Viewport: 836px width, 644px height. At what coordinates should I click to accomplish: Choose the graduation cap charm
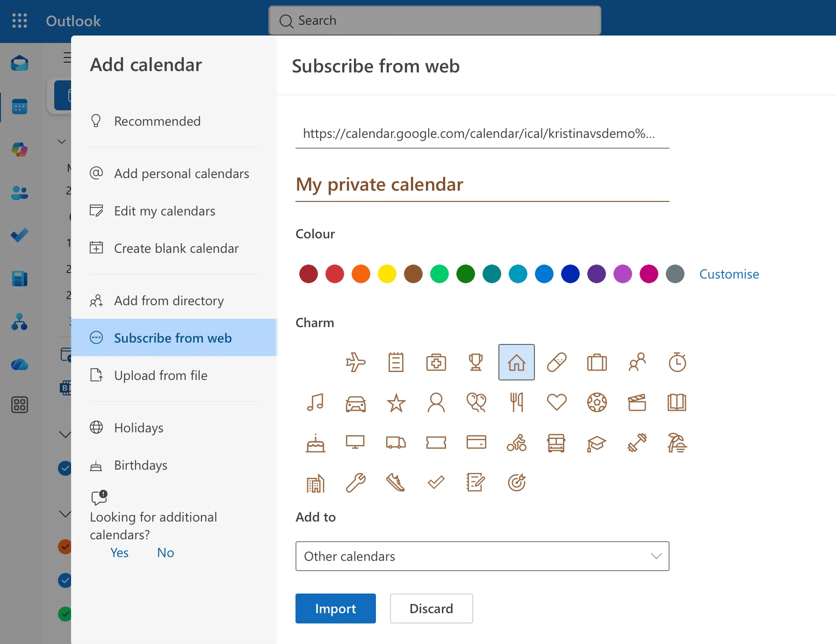[597, 444]
